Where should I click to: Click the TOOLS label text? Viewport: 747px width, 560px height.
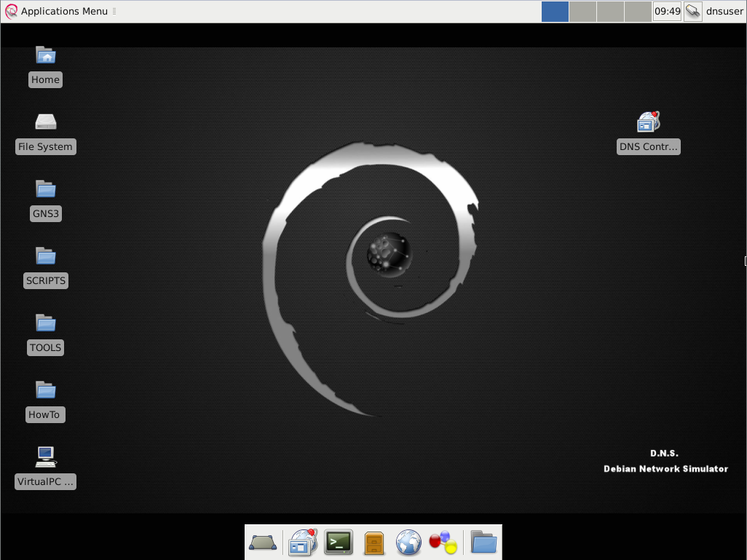pos(46,347)
